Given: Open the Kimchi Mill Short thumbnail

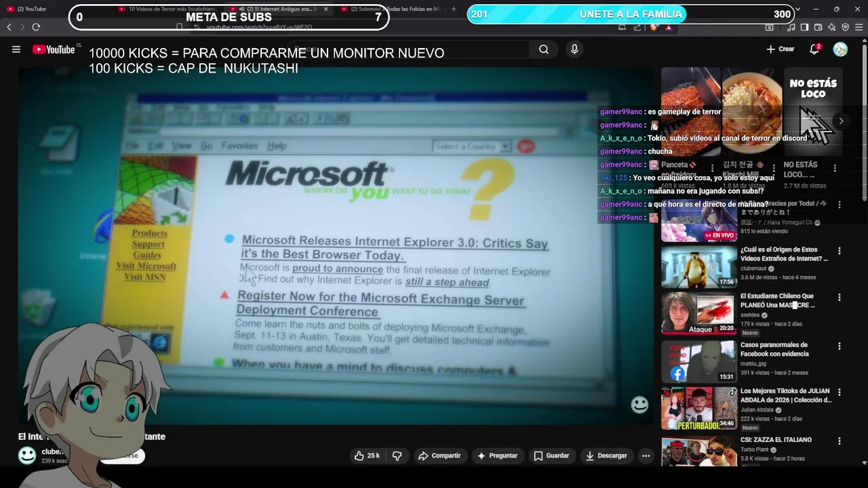Looking at the screenshot, I should pos(751,112).
